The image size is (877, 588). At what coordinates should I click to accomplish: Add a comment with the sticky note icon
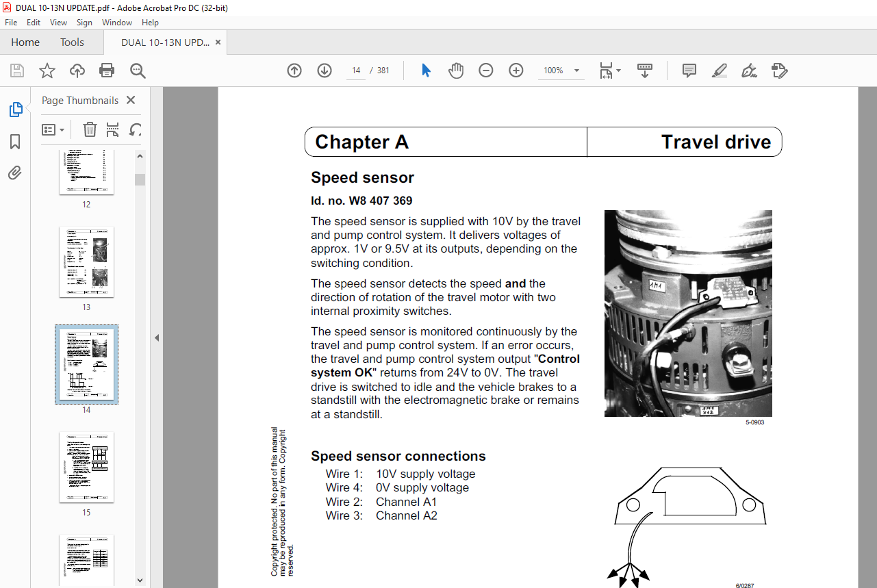click(689, 71)
